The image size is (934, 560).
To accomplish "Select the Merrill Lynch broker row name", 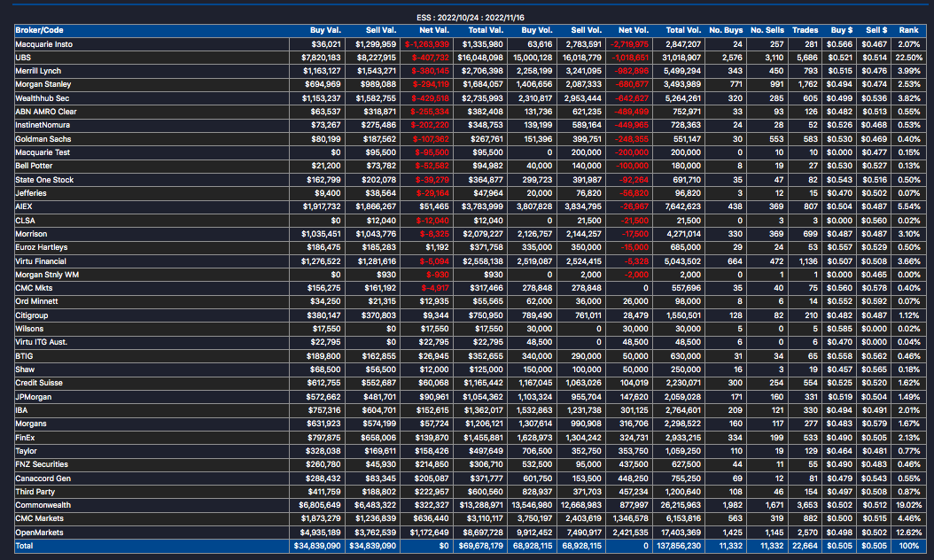I will (x=38, y=71).
